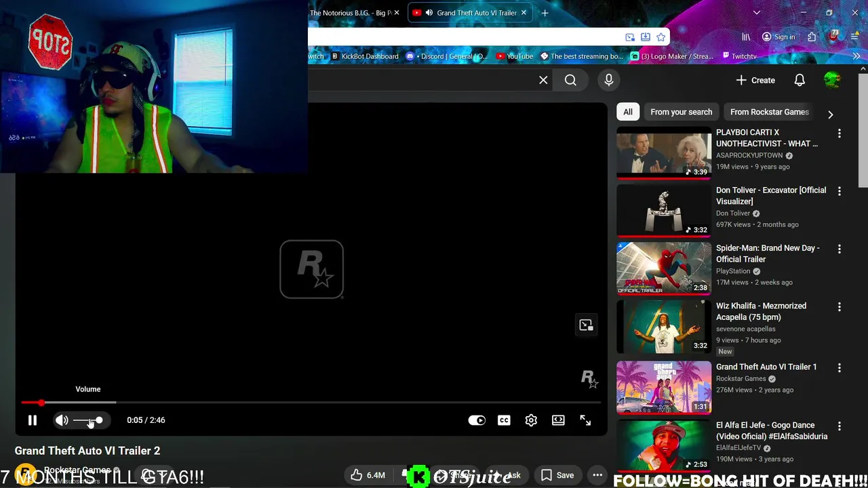The image size is (868, 488).
Task: Toggle closed captions with CC button
Action: 504,420
